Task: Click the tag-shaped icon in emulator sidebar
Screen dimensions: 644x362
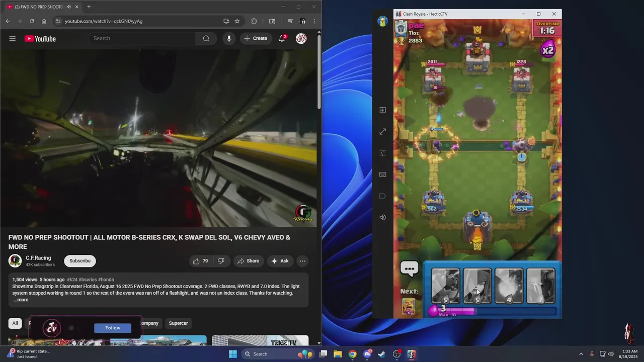Action: tap(382, 196)
